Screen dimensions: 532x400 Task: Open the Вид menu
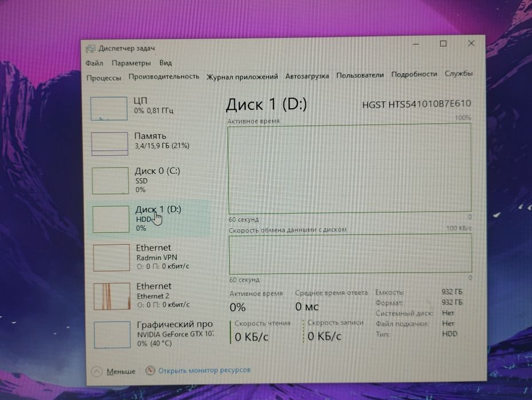click(165, 63)
